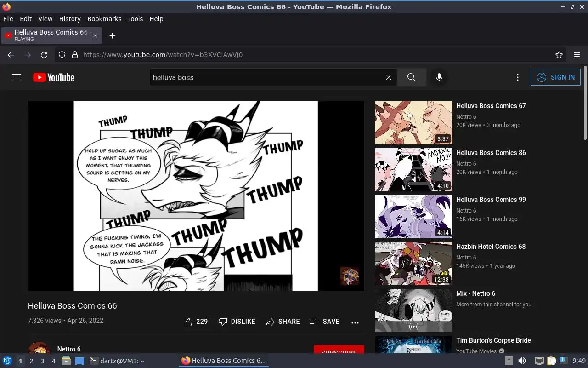This screenshot has width=588, height=368.
Task: Open the dartz@VM3 terminal taskbar item
Action: click(x=117, y=361)
